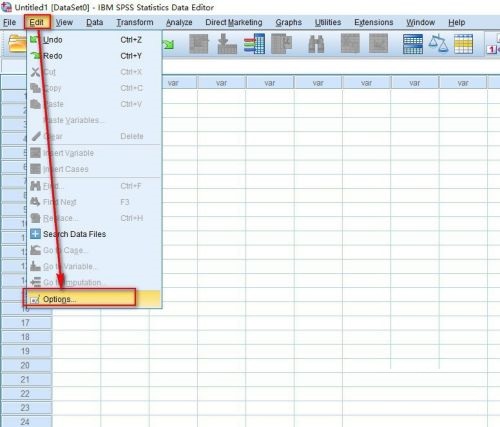Image resolution: width=500 pixels, height=427 pixels.
Task: Select row header 20
Action: click(x=26, y=365)
